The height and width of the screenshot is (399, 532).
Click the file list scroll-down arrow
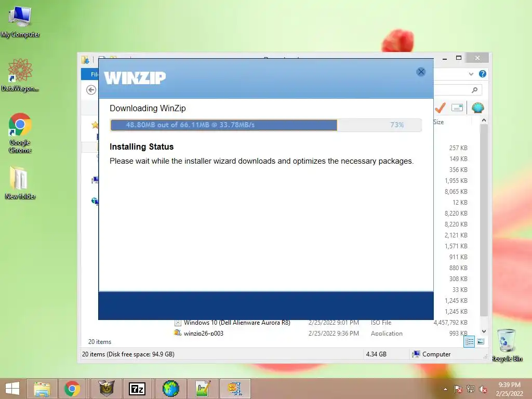pyautogui.click(x=484, y=331)
